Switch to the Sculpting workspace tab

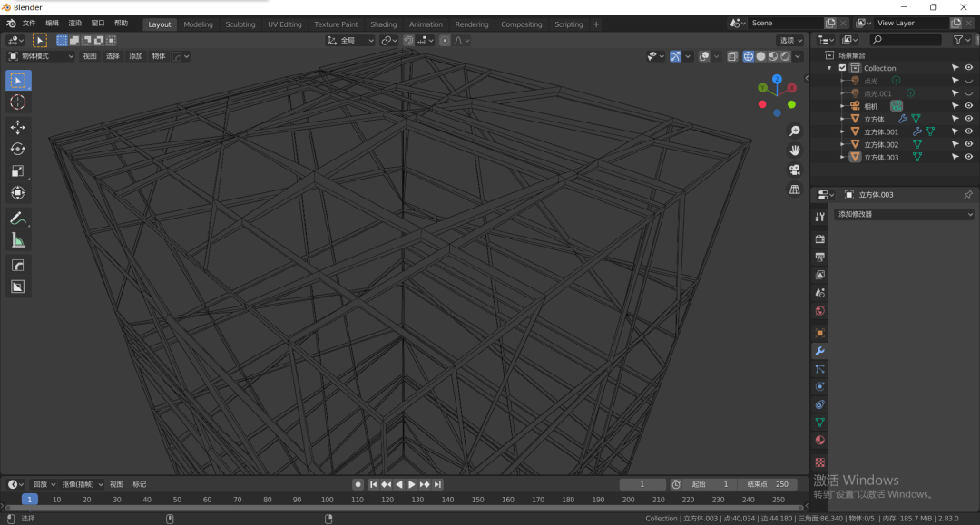(240, 24)
